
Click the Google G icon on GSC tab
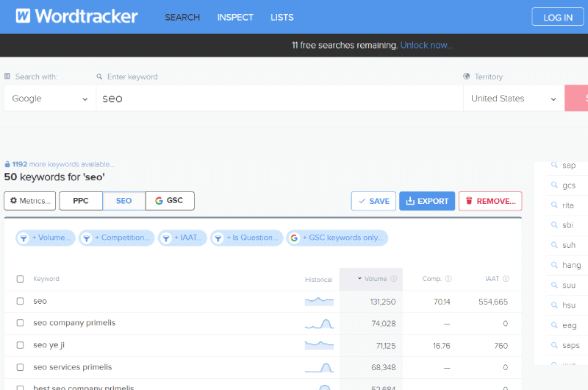point(159,201)
